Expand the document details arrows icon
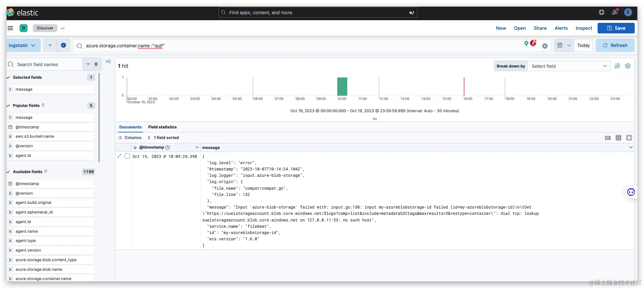This screenshot has width=644, height=288. point(119,156)
